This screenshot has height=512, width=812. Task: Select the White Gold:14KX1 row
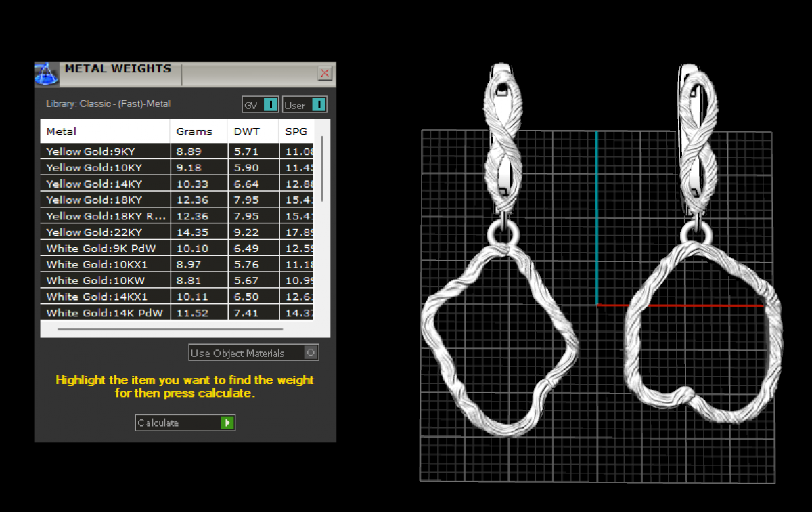(179, 297)
